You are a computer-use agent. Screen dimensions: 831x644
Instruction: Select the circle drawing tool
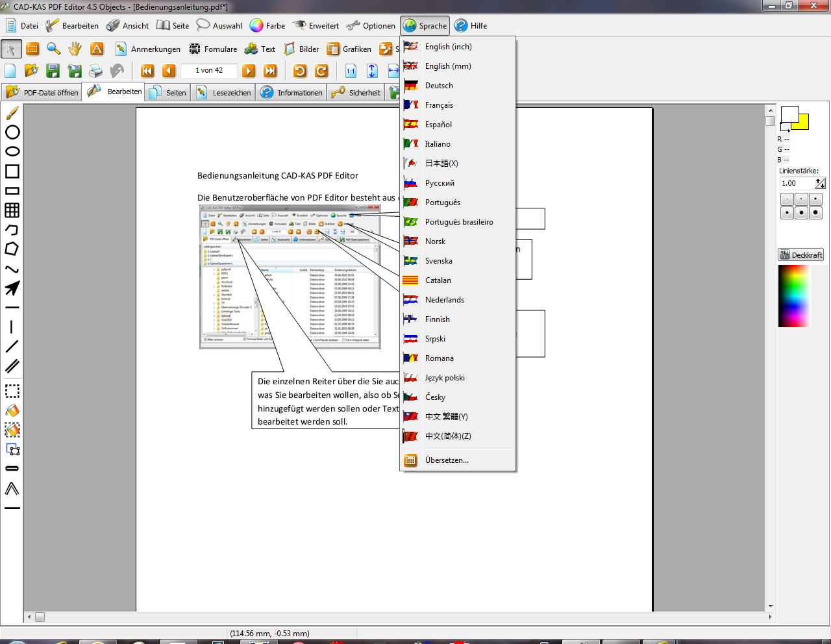(12, 132)
